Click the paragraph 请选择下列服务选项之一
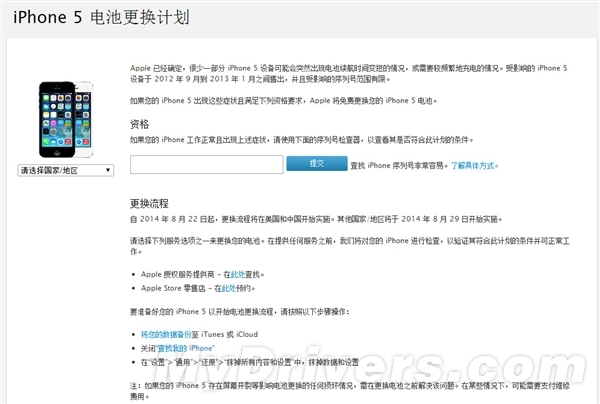This screenshot has width=600, height=404. pyautogui.click(x=350, y=246)
